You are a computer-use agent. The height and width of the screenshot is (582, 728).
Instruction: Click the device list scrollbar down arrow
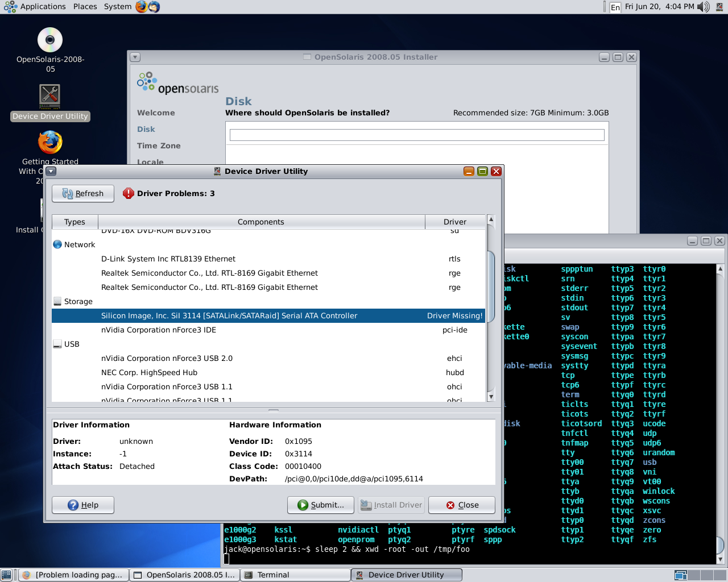[x=491, y=397]
